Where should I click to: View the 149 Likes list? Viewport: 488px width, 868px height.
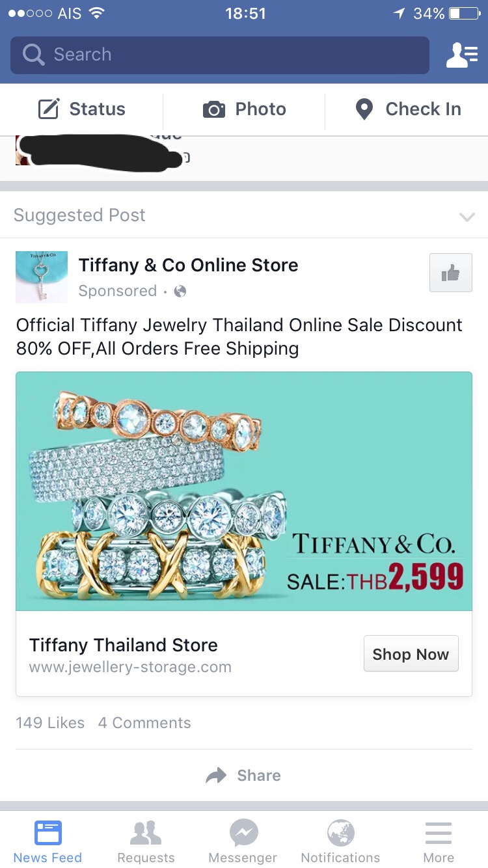[50, 723]
